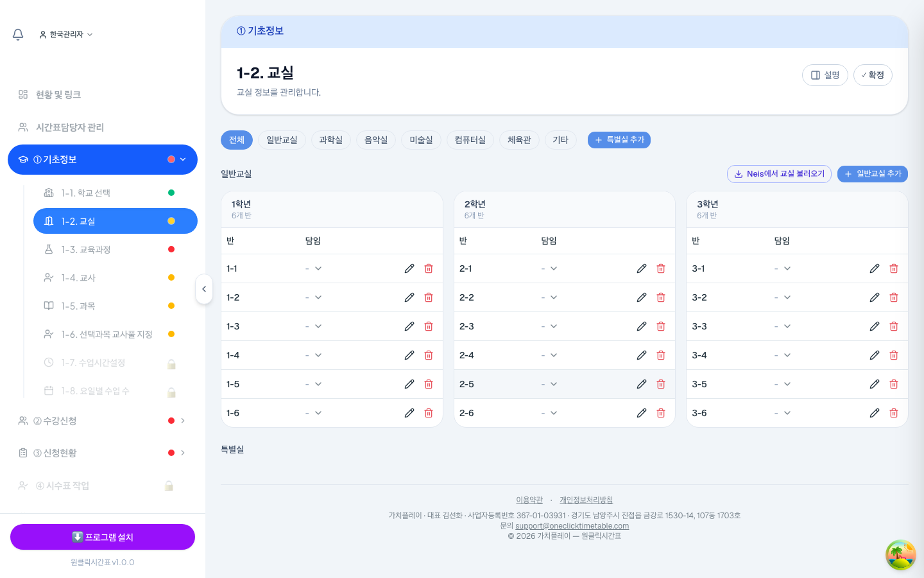
Task: Click the 일반교실 추가 button
Action: pos(873,174)
